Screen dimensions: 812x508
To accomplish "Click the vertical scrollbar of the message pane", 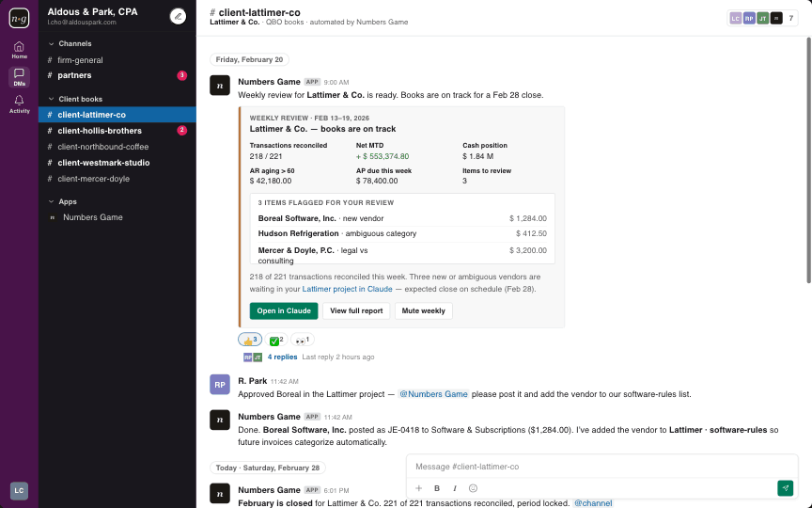I will click(x=809, y=161).
